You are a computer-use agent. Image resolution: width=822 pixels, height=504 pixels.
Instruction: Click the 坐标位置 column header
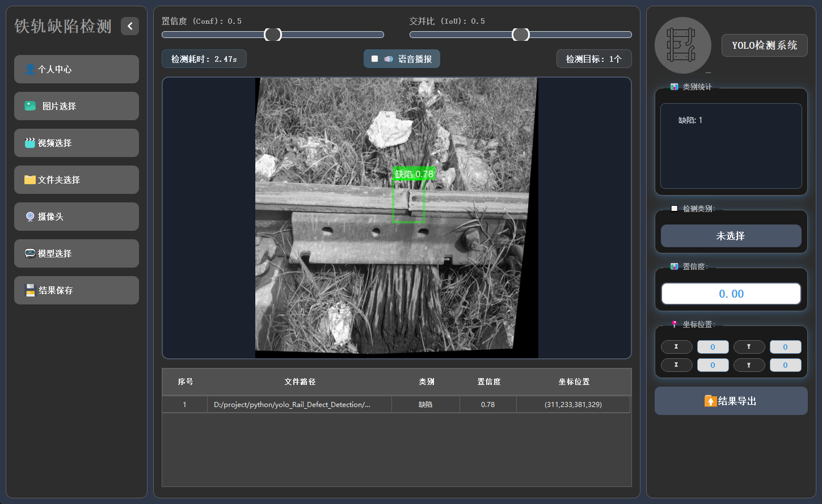click(574, 382)
